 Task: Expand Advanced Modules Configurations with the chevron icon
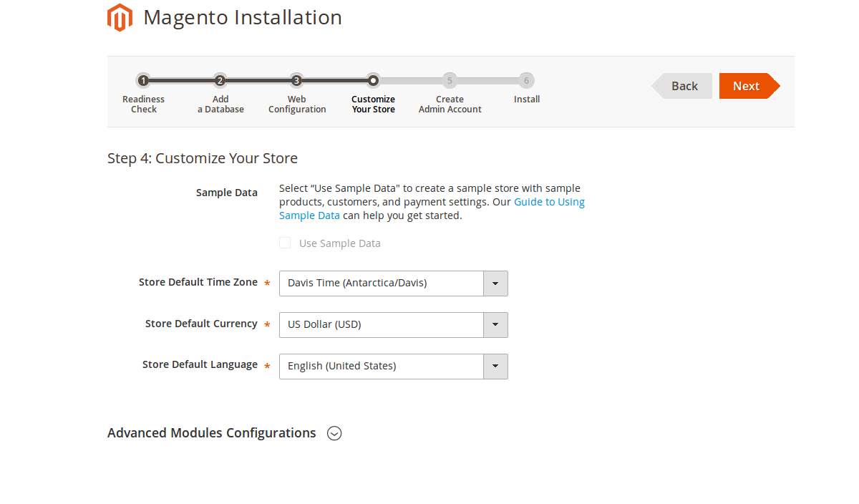click(x=334, y=433)
